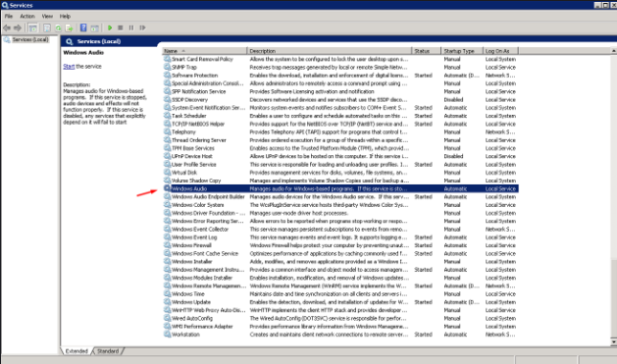Click the Start the service link

[69, 66]
